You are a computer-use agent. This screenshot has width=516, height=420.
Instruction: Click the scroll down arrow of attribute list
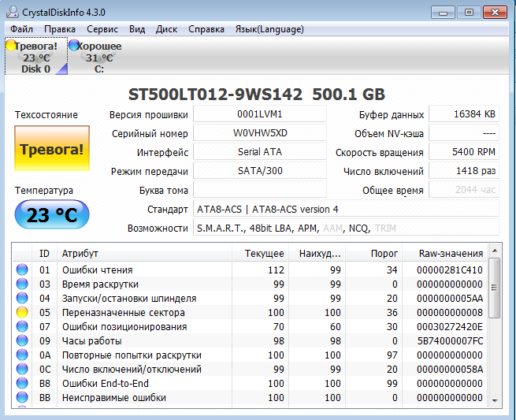[x=495, y=400]
